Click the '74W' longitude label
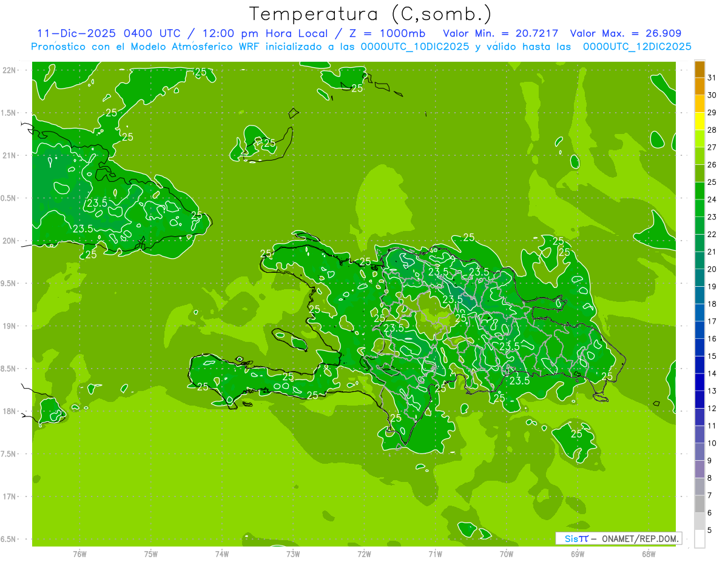The image size is (728, 562). (x=222, y=554)
